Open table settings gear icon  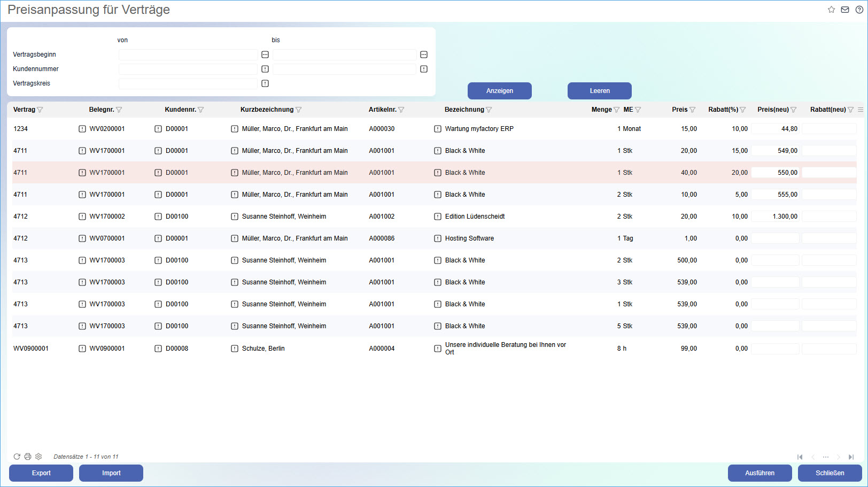click(x=38, y=457)
